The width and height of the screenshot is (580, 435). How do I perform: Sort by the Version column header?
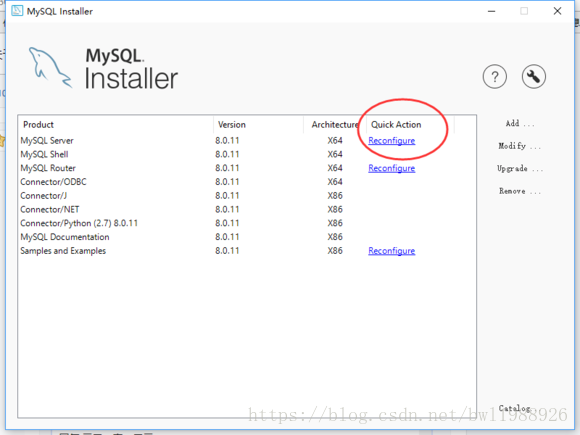point(258,125)
